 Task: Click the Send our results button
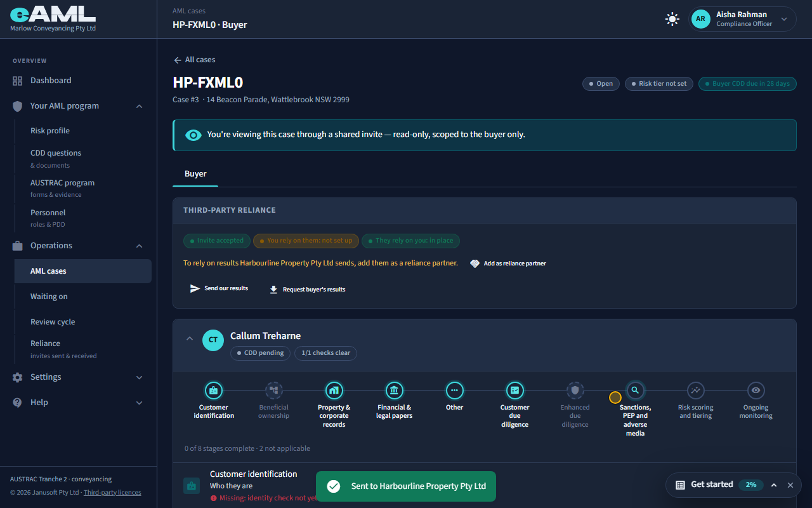click(219, 288)
